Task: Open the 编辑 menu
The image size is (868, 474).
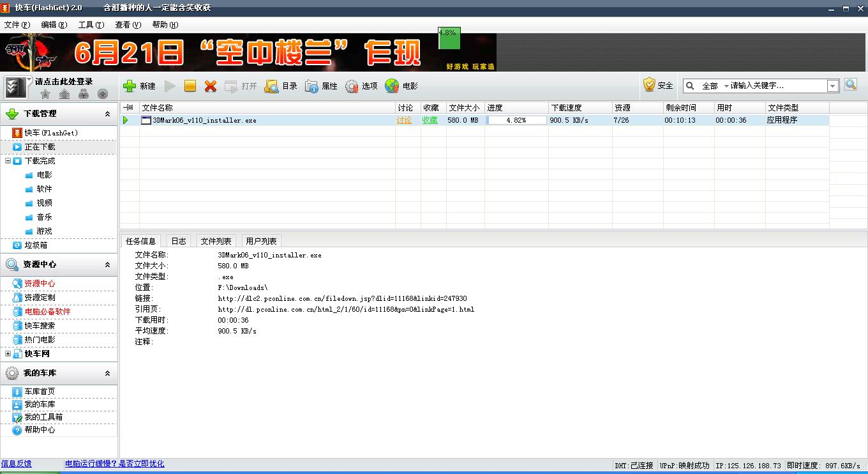Action: 54,25
